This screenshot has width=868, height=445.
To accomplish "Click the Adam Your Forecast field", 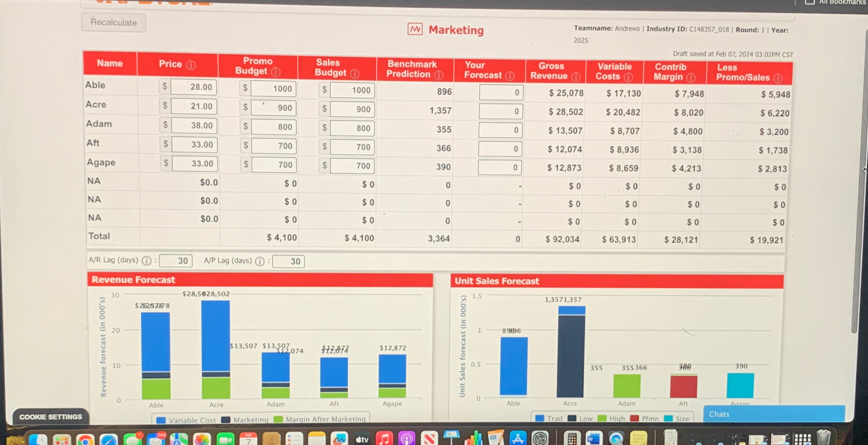I will 500,130.
